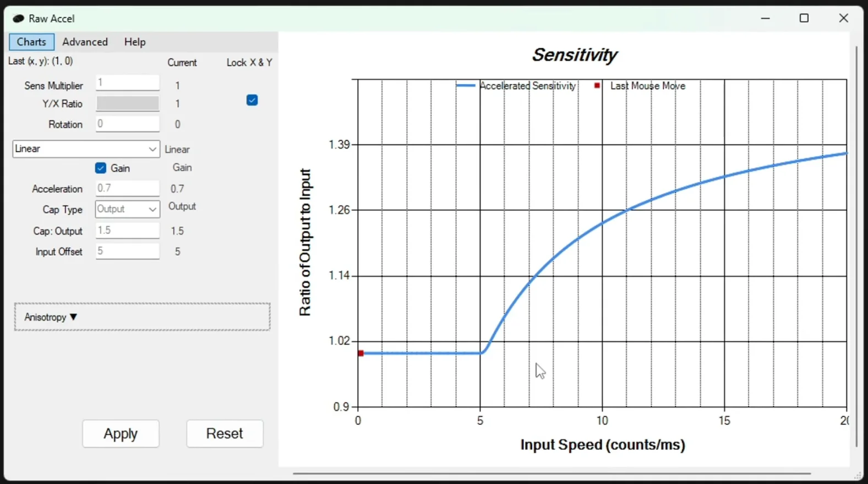
Task: Click the 10 x-axis tick label
Action: coord(602,421)
